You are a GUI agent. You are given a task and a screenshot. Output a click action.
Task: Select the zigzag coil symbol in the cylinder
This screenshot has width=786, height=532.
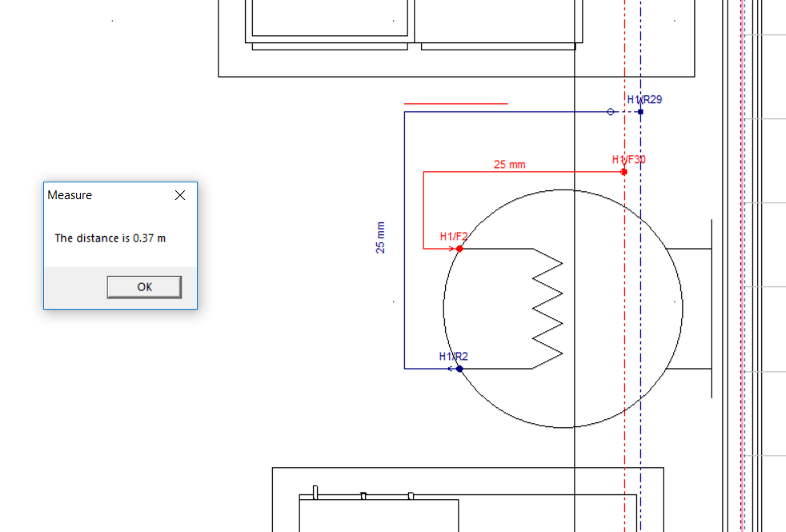coord(547,308)
